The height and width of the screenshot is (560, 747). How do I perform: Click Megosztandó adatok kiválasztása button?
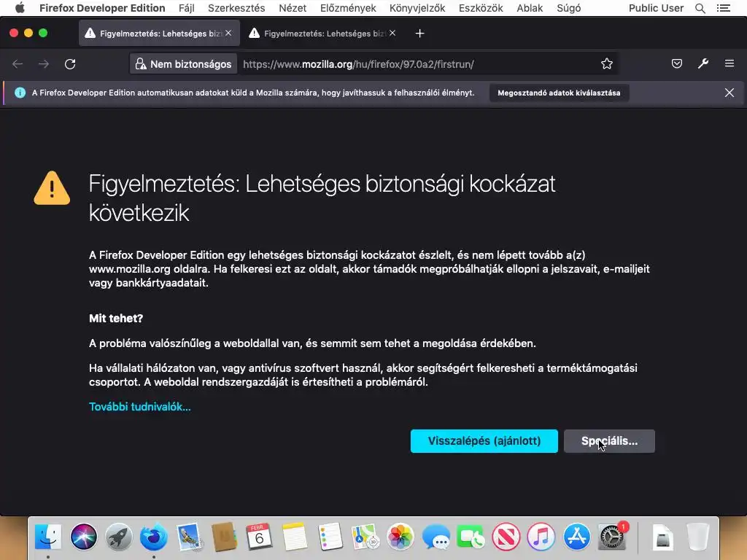(559, 93)
